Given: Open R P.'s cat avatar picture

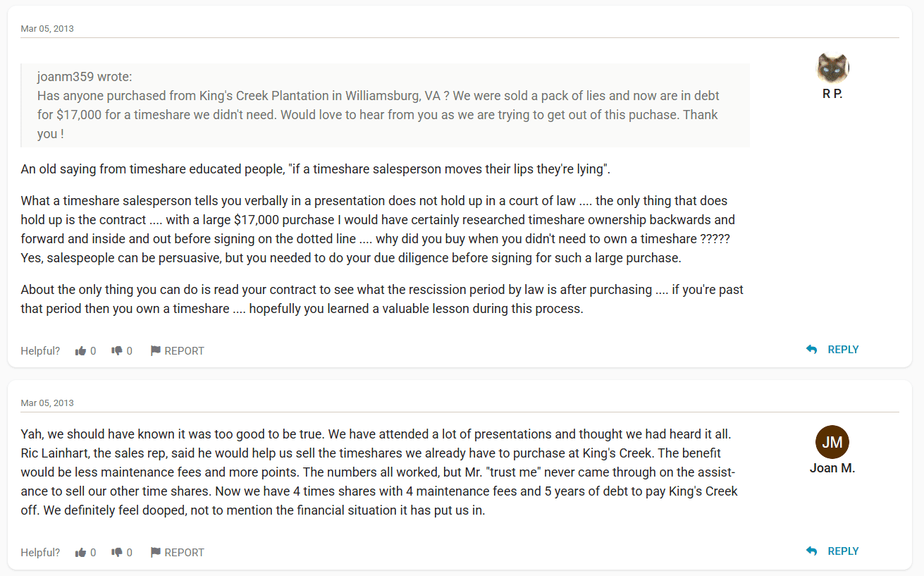Looking at the screenshot, I should [x=832, y=68].
